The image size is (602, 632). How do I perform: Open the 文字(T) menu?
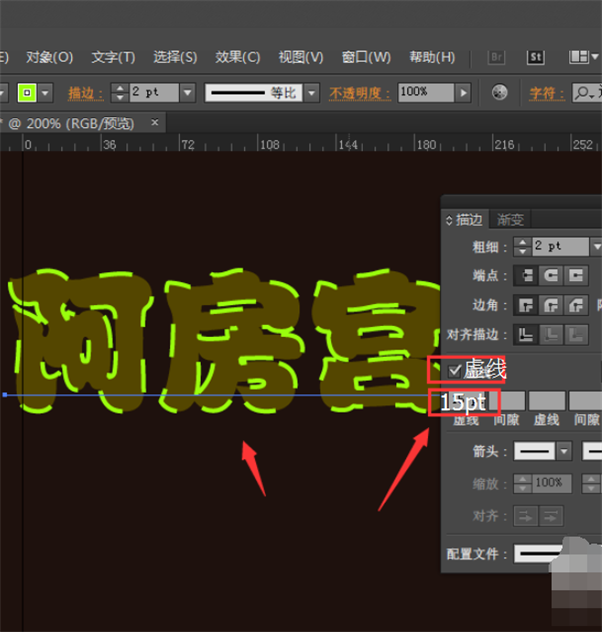pos(113,57)
